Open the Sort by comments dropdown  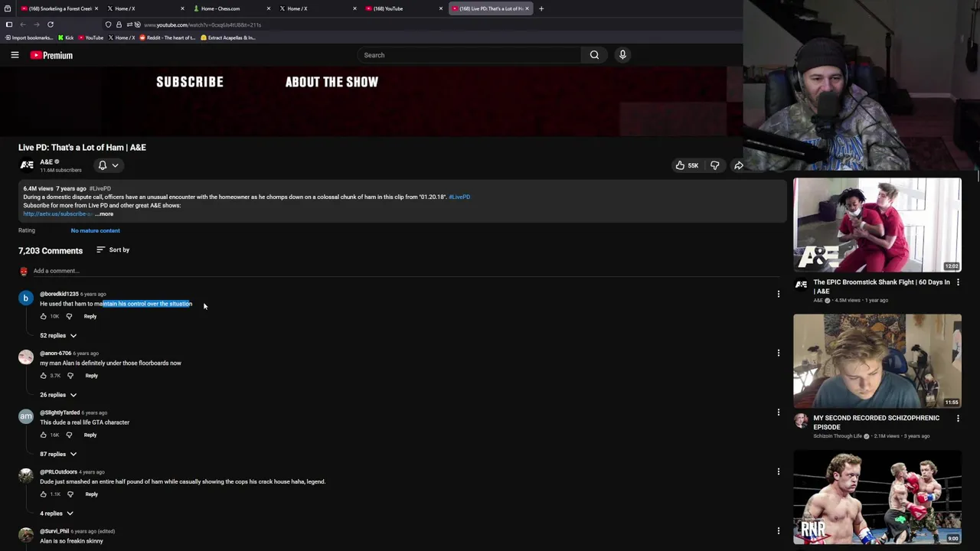pos(113,249)
